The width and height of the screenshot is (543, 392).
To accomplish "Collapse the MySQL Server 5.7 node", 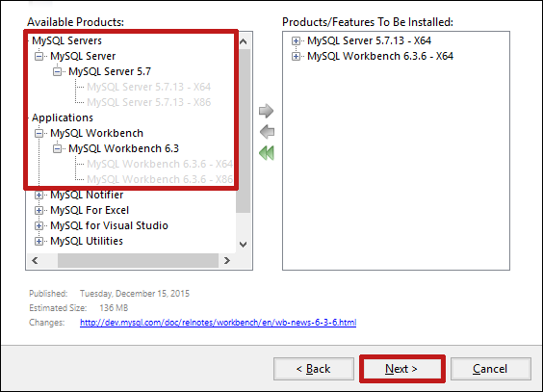I will click(x=57, y=71).
